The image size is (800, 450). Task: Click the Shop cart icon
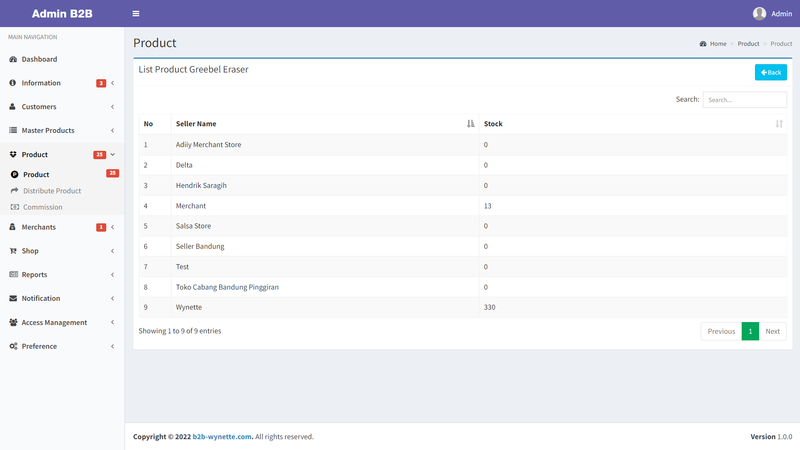pyautogui.click(x=13, y=251)
